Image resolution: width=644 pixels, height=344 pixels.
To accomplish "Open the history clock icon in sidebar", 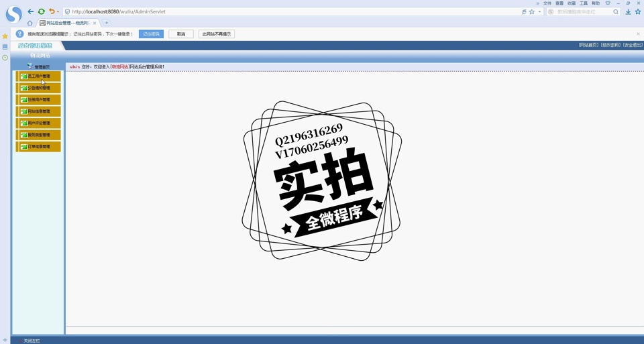I will point(5,58).
